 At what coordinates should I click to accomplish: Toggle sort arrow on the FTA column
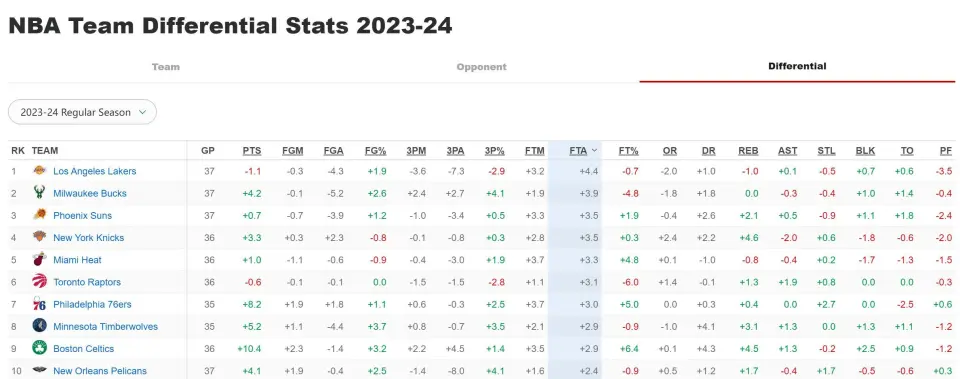pos(594,150)
